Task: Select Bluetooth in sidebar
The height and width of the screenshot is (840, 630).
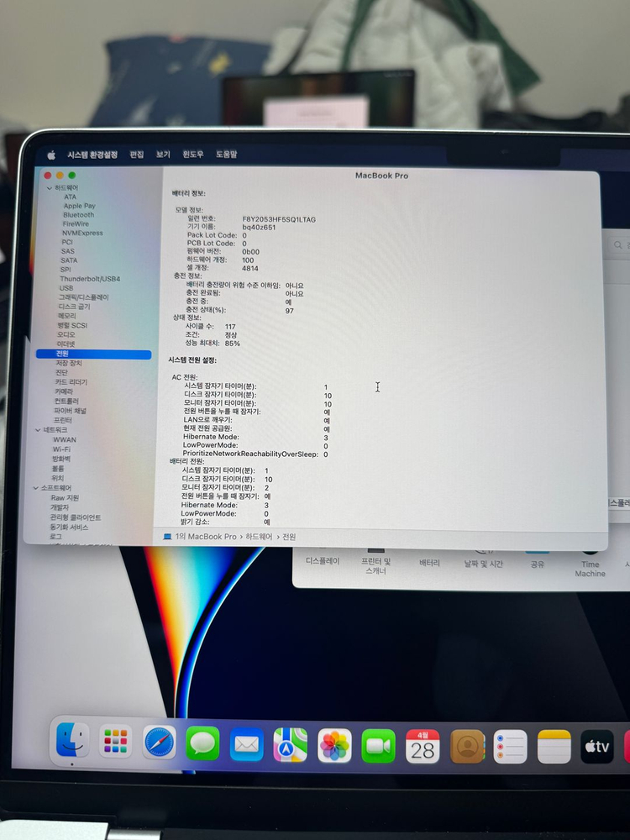Action: [78, 215]
